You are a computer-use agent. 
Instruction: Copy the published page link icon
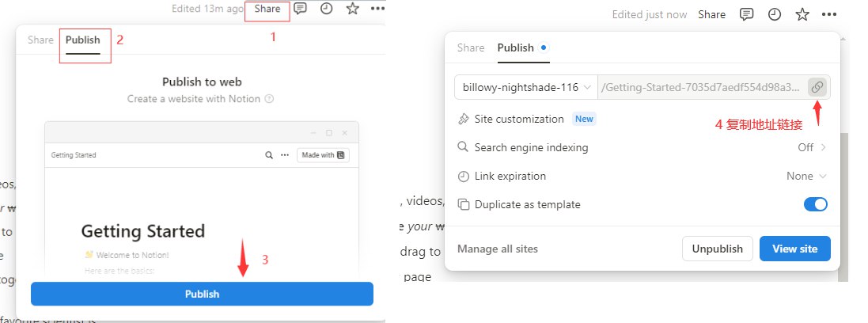[817, 87]
